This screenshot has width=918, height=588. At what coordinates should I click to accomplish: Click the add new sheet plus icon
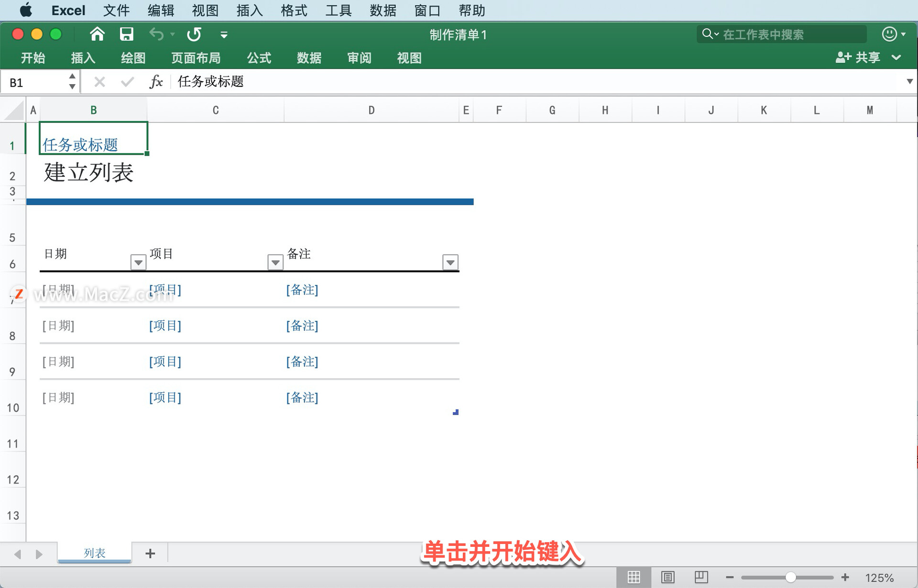coord(150,553)
